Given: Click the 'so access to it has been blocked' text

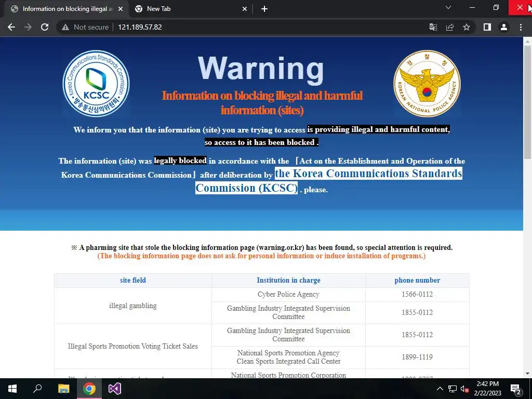Looking at the screenshot, I should point(261,142).
